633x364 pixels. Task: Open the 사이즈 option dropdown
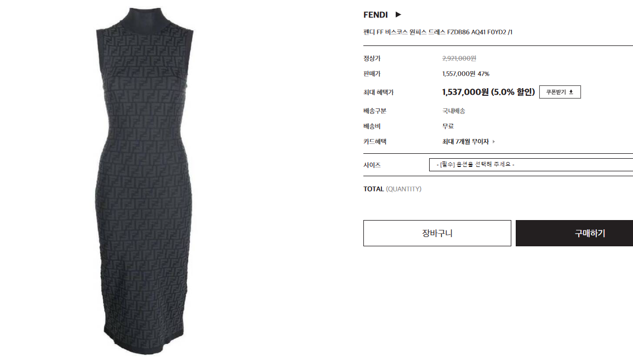531,164
